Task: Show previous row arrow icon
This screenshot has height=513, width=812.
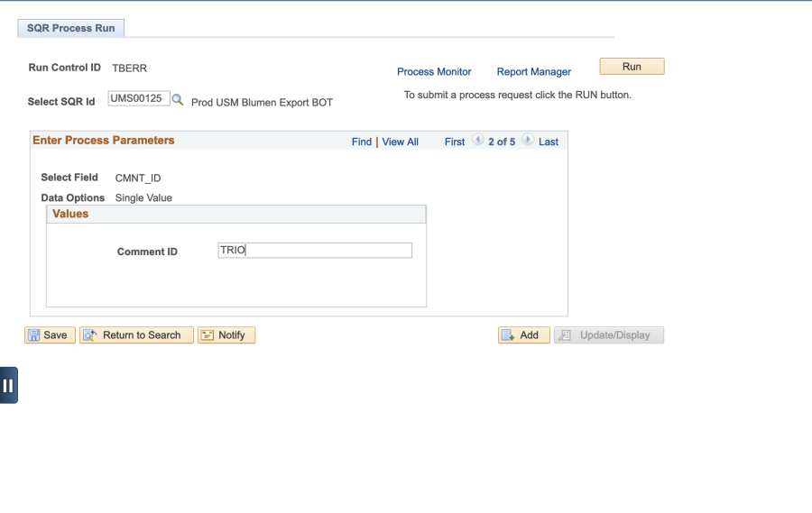Action: click(478, 139)
